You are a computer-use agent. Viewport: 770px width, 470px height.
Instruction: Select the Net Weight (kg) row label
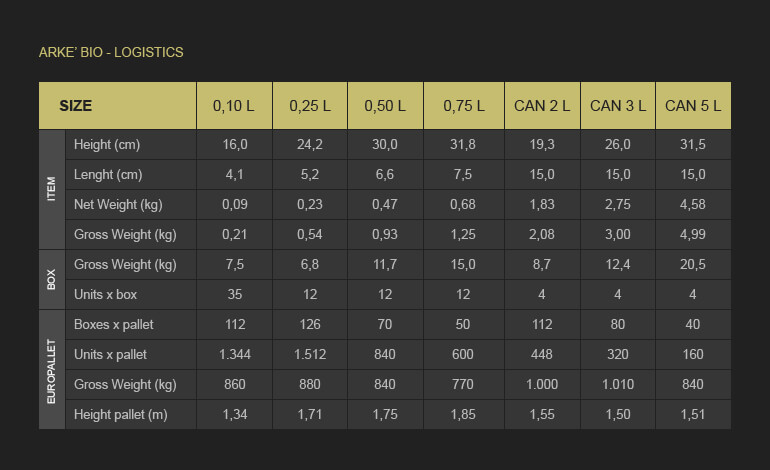click(118, 204)
